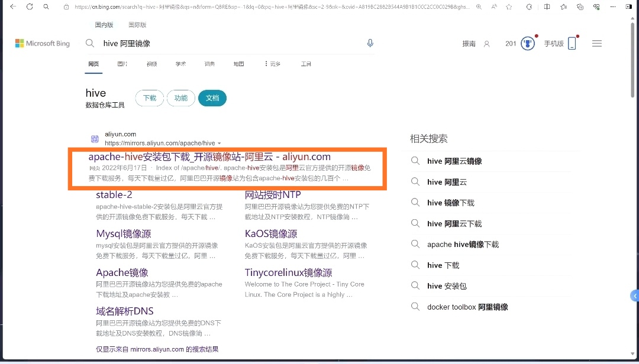
Task: Open browser settings and more menu
Action: point(613,7)
